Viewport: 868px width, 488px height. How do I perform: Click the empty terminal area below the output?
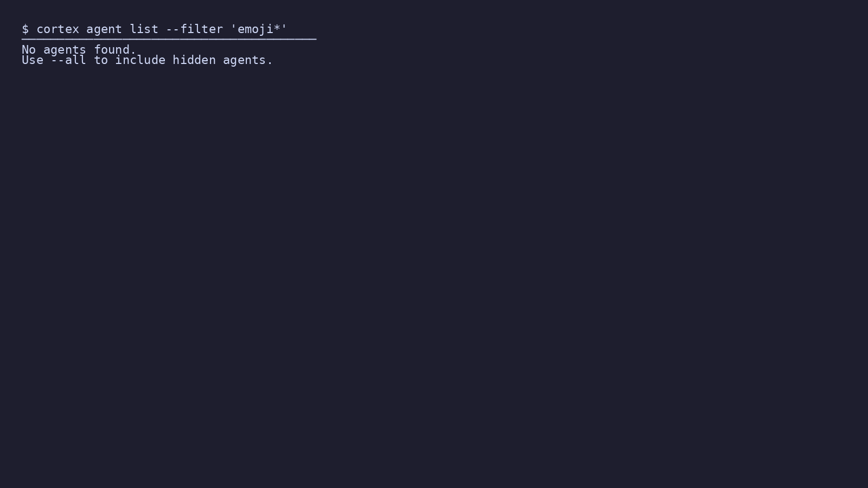[x=434, y=271]
